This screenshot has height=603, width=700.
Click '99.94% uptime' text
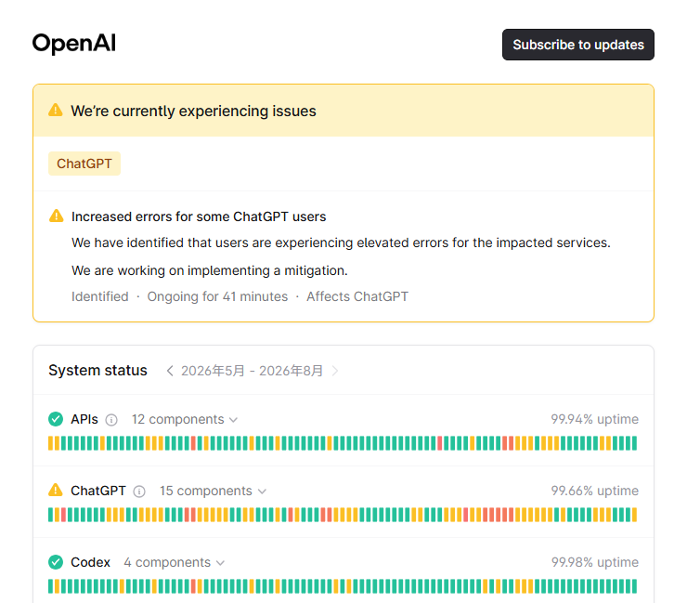coord(595,419)
